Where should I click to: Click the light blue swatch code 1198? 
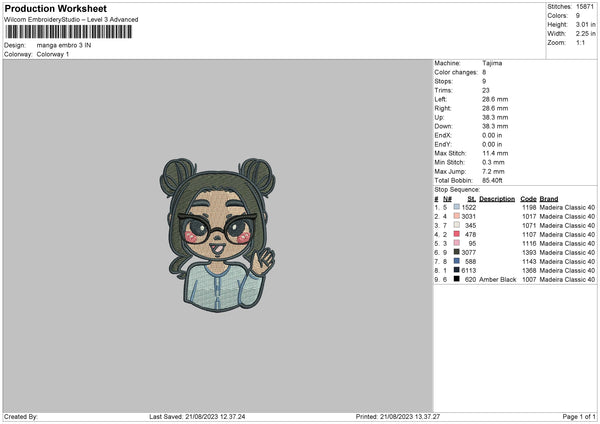457,207
